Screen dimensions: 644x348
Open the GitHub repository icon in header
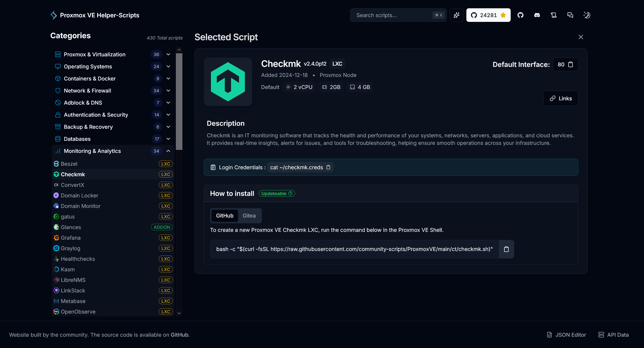coord(520,15)
